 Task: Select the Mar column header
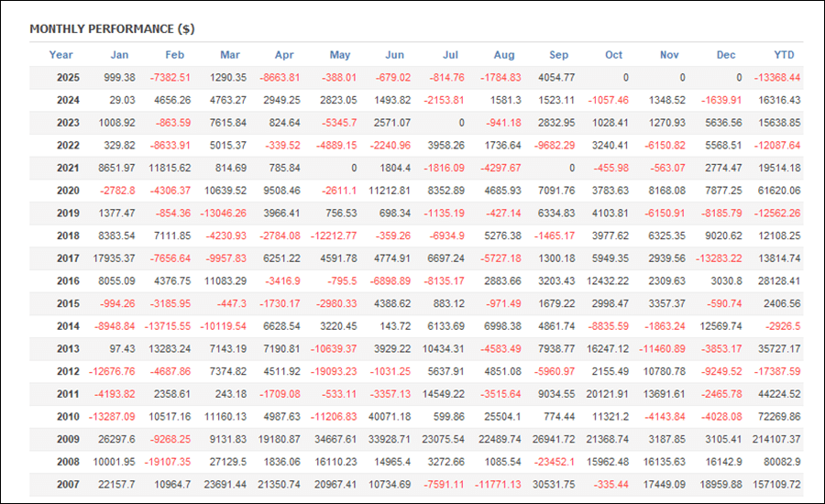tap(229, 55)
